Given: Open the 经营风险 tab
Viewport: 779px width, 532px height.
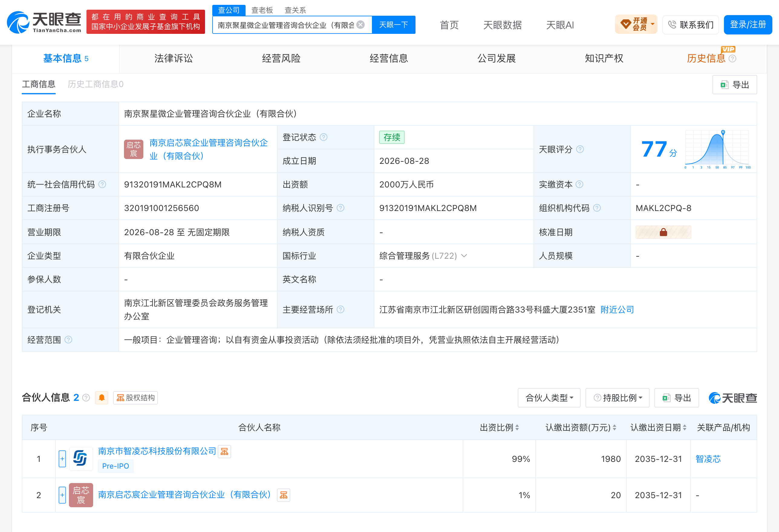Looking at the screenshot, I should (x=281, y=59).
